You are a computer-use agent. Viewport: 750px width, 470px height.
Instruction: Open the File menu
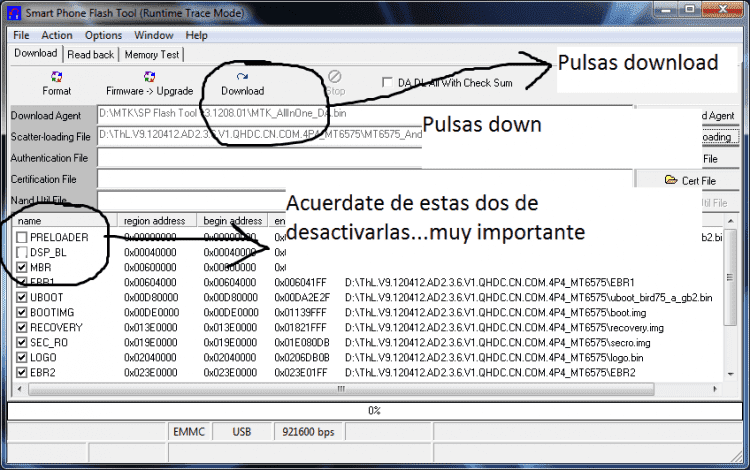(x=21, y=35)
